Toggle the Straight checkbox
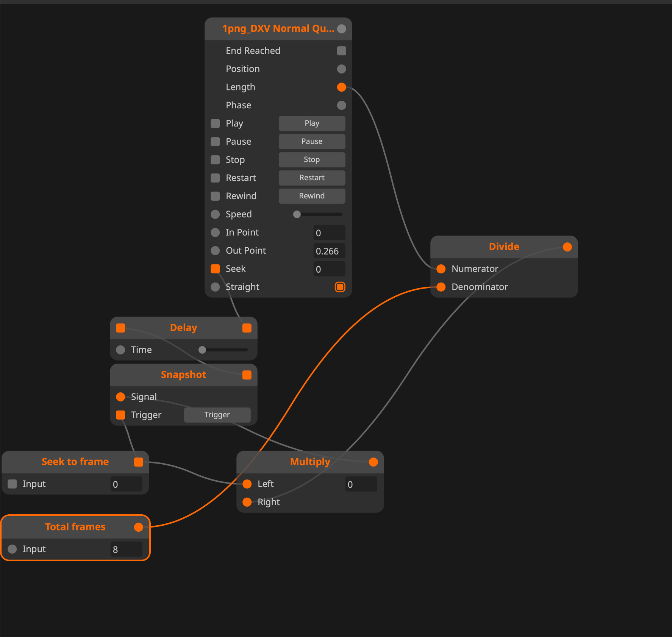 pos(340,287)
